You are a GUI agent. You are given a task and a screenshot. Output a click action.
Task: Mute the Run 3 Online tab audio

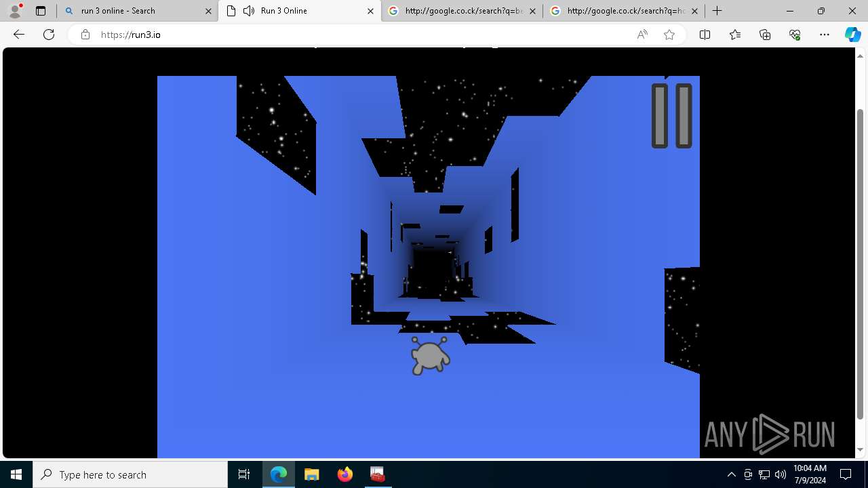(x=249, y=11)
